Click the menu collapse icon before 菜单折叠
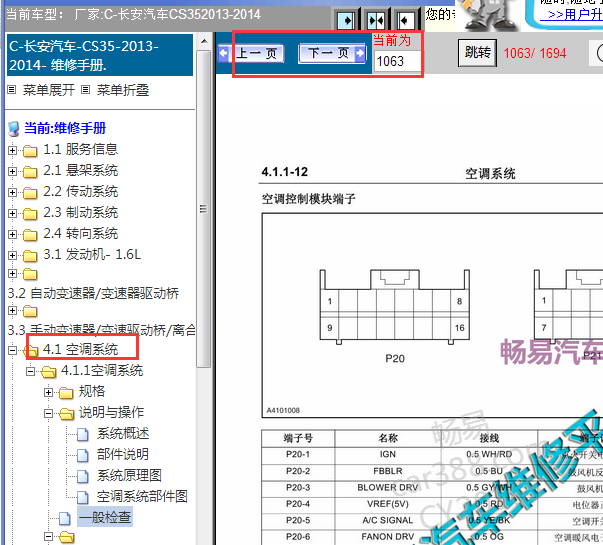This screenshot has height=545, width=603. click(85, 90)
